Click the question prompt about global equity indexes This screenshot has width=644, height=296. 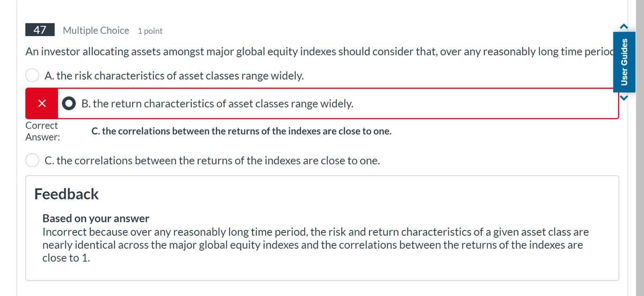pyautogui.click(x=317, y=52)
